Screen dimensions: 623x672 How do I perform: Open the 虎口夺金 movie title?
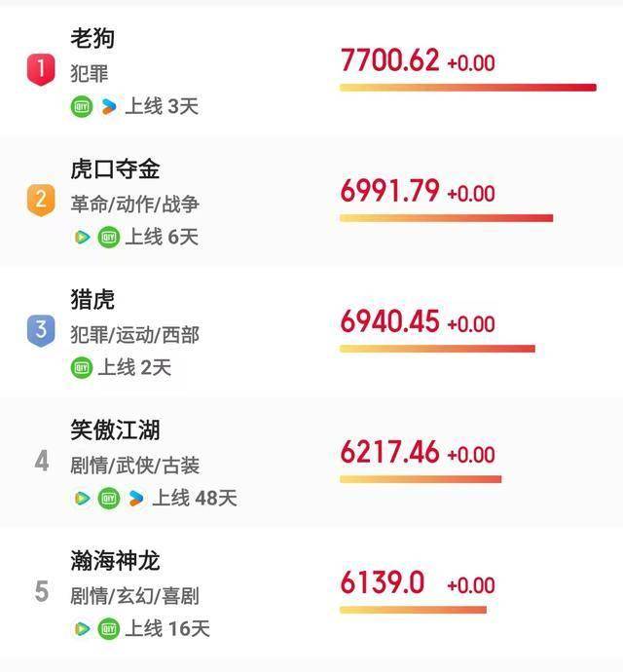[115, 168]
